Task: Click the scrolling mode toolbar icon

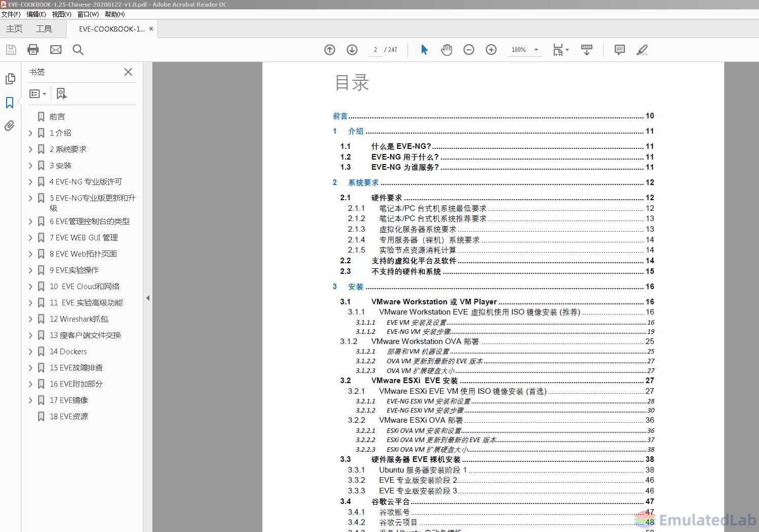Action: point(587,50)
